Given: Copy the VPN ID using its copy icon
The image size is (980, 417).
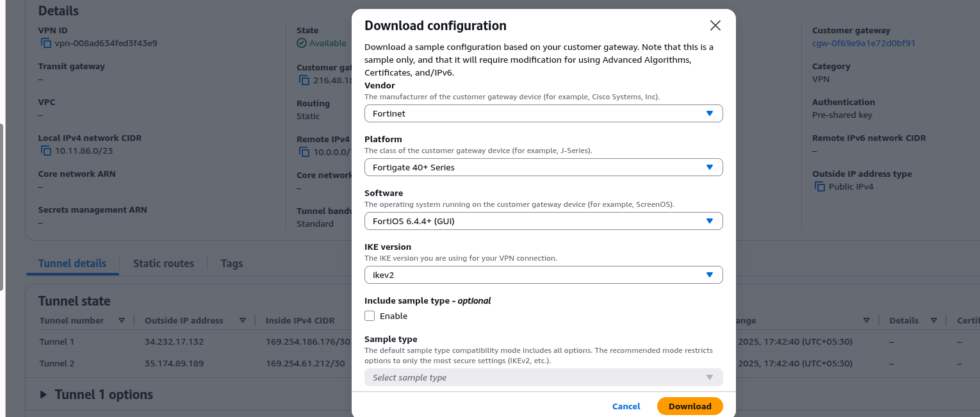Looking at the screenshot, I should click(x=45, y=42).
